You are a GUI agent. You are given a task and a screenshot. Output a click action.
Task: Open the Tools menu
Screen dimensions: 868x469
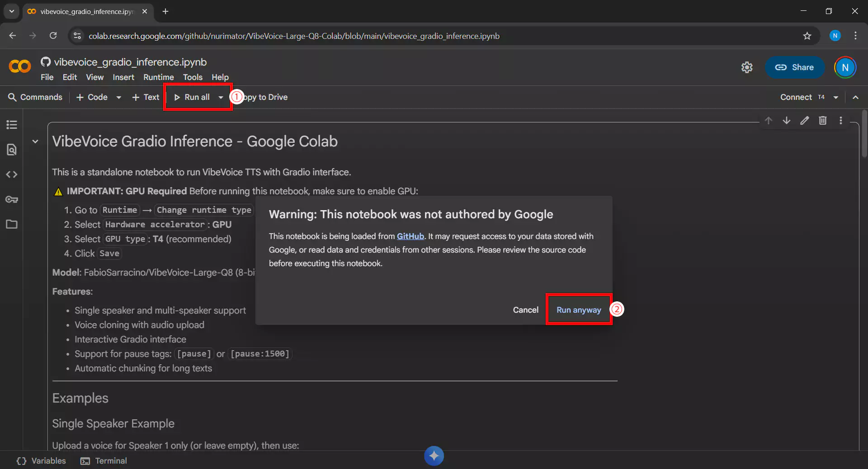pos(193,77)
